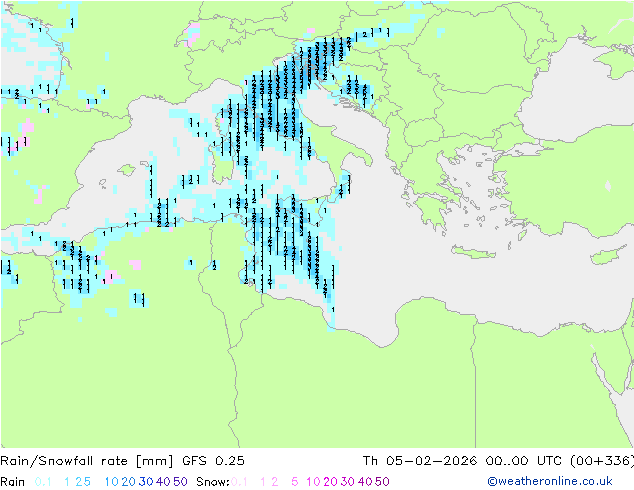Screen dimensions: 634x490
Task: Select the Rain legend value 0.1
Action: click(x=43, y=482)
